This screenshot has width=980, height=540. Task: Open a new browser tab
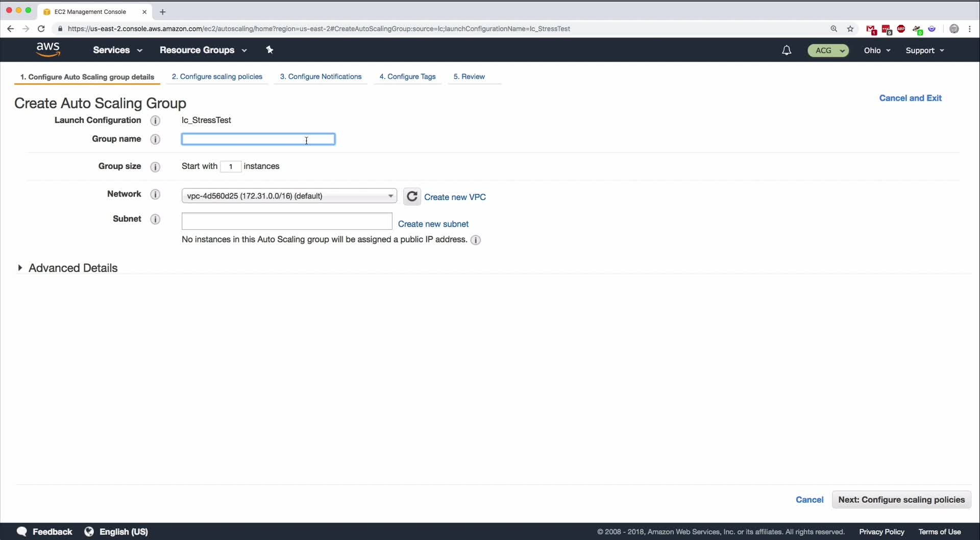click(163, 12)
